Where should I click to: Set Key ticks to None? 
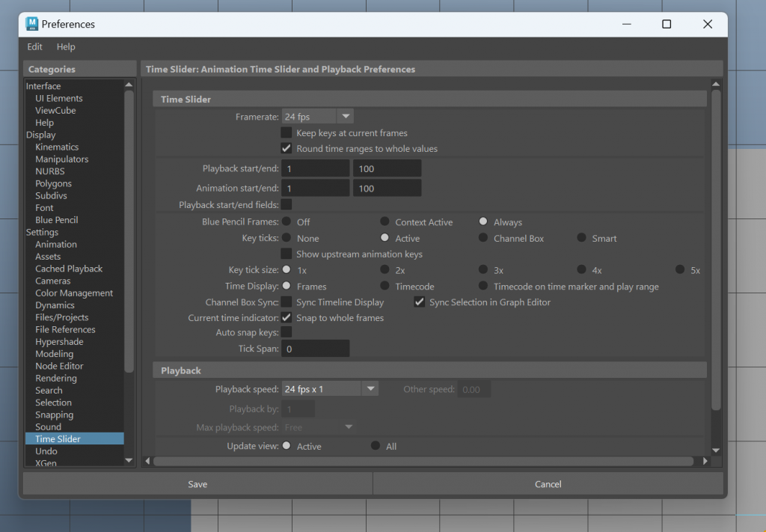(287, 238)
